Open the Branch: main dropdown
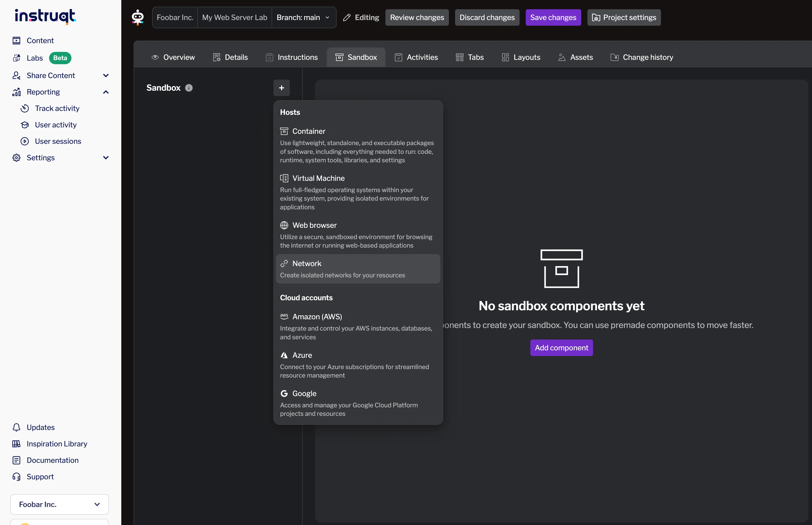The image size is (812, 525). click(303, 17)
